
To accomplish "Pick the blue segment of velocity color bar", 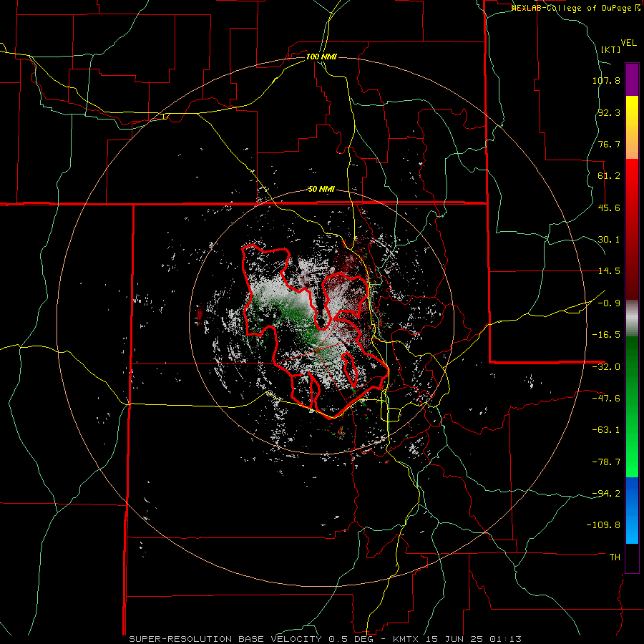I will 632,510.
